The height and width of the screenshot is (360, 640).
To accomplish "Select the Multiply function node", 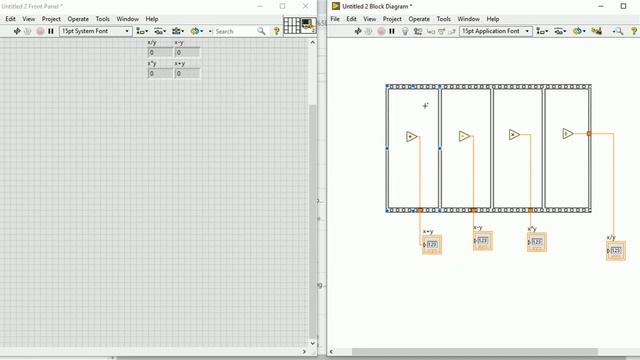I will pyautogui.click(x=514, y=135).
